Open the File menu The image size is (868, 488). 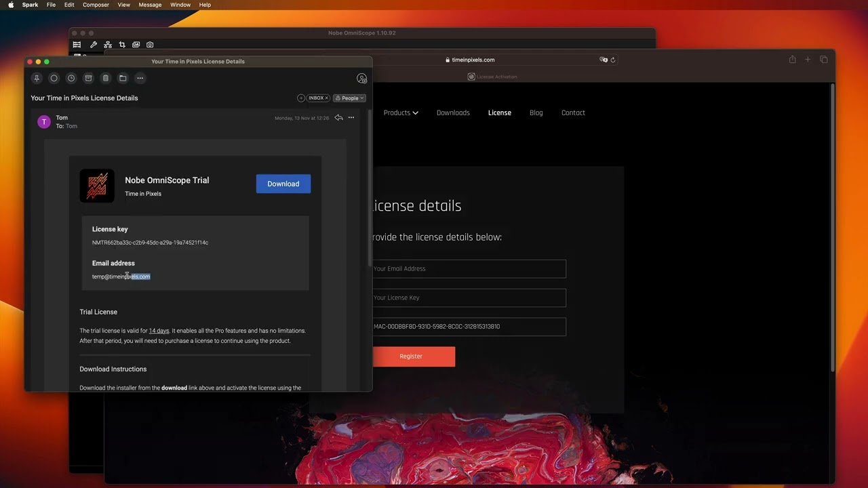[x=51, y=5]
